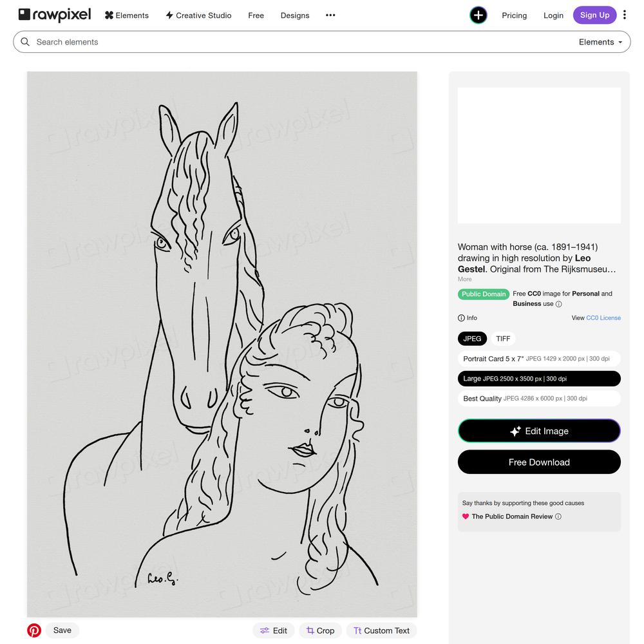This screenshot has height=644, width=644.
Task: Open the vertical three-dot options menu
Action: (x=624, y=15)
